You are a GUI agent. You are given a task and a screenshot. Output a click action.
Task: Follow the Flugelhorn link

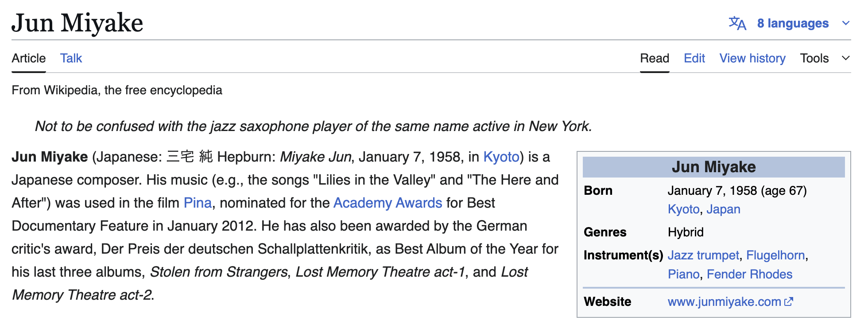(x=775, y=255)
